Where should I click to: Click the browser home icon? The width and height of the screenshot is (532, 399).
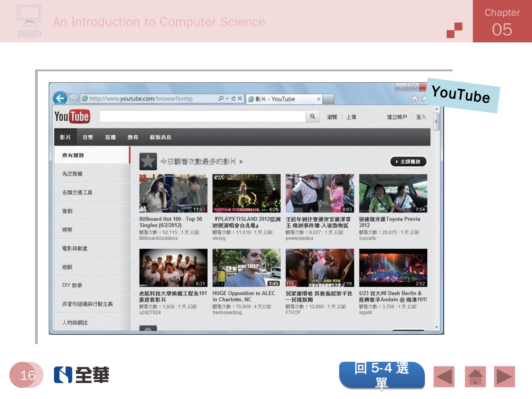pos(415,99)
